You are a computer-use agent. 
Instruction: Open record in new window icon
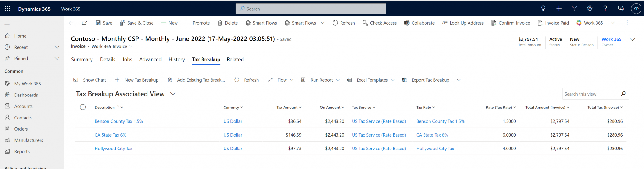click(85, 23)
